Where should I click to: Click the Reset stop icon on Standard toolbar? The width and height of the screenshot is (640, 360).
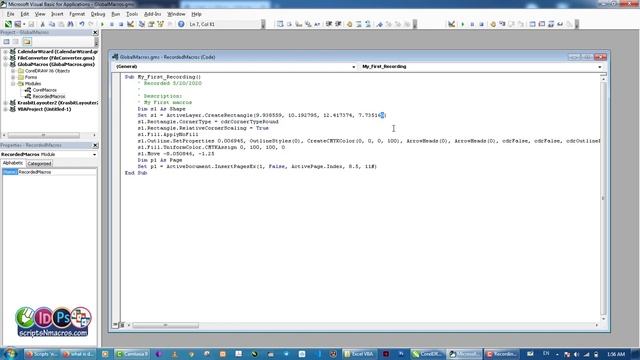pos(121,24)
